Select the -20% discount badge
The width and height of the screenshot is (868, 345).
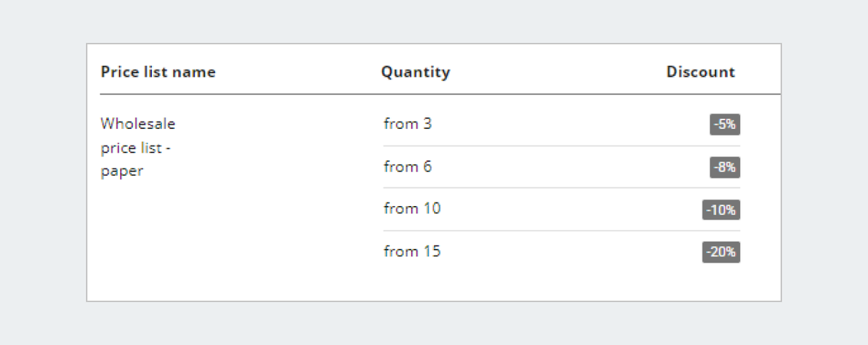click(x=721, y=252)
